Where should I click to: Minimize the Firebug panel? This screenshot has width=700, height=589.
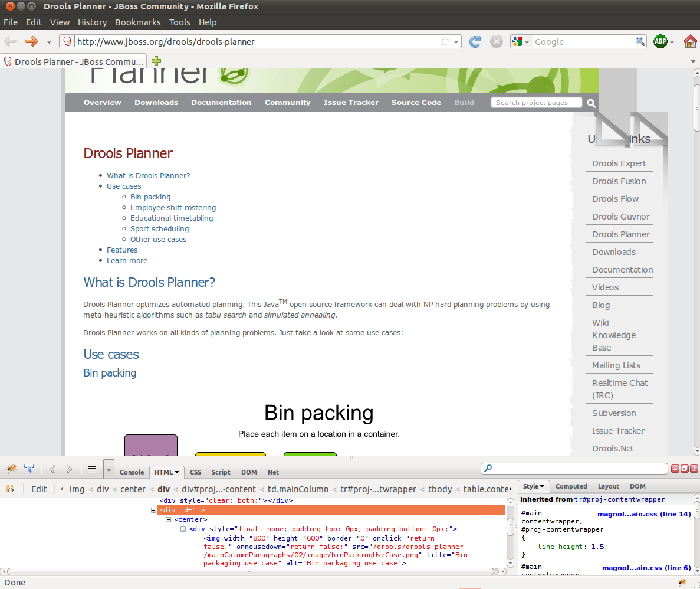tap(675, 469)
